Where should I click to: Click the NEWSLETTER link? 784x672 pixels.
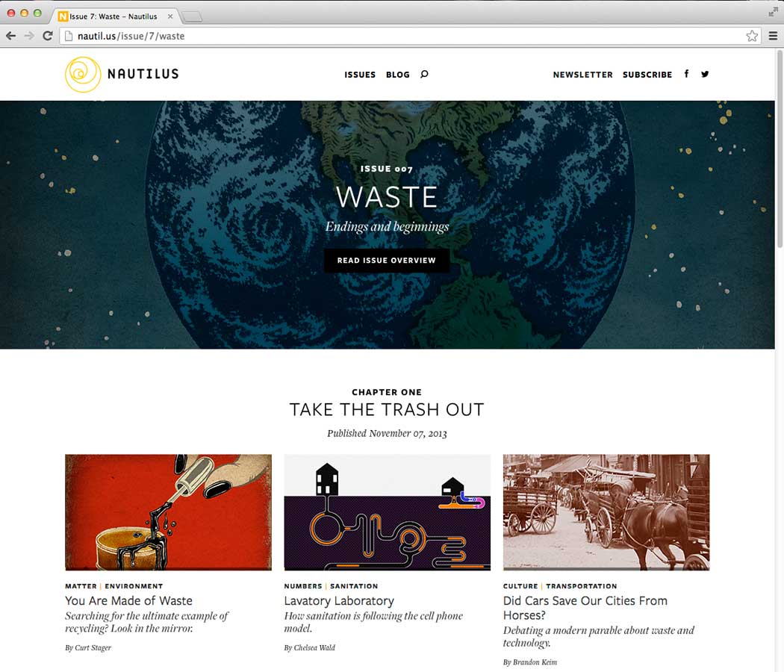coord(582,75)
